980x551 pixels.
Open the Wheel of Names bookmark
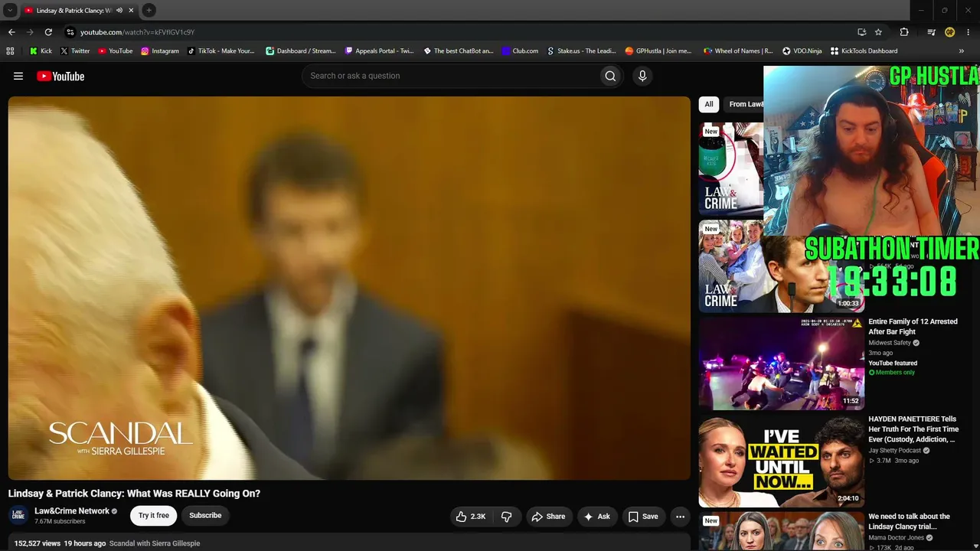tap(738, 51)
